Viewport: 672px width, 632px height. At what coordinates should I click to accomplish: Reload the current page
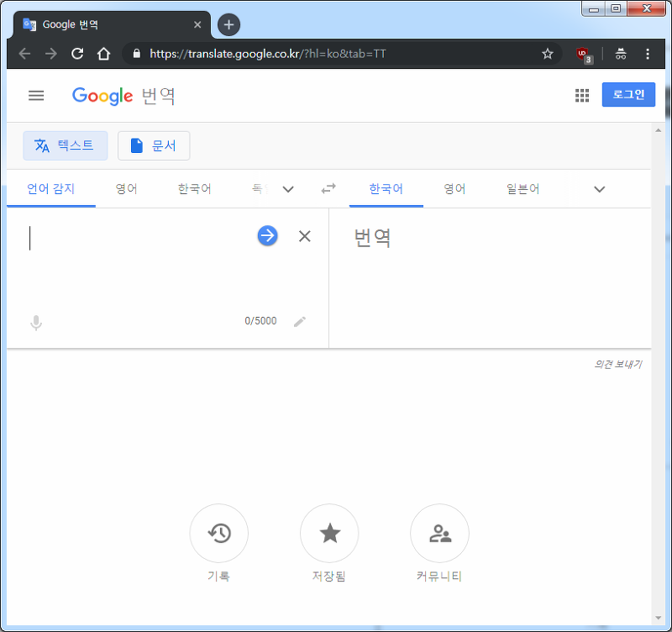(x=77, y=54)
